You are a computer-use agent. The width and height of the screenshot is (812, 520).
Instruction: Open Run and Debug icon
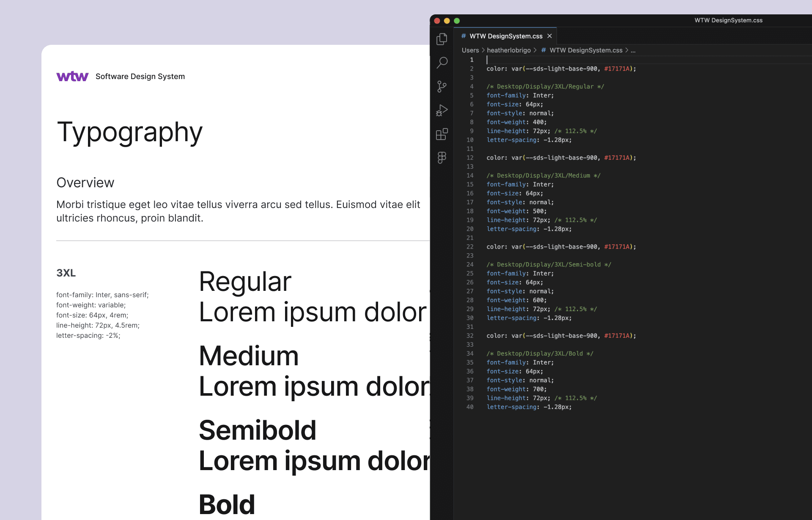coord(442,110)
